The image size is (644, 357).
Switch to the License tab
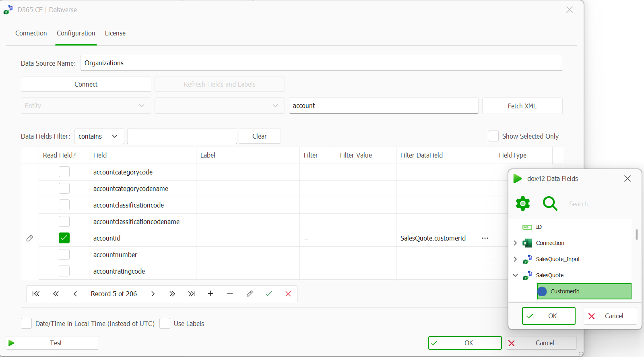(115, 33)
